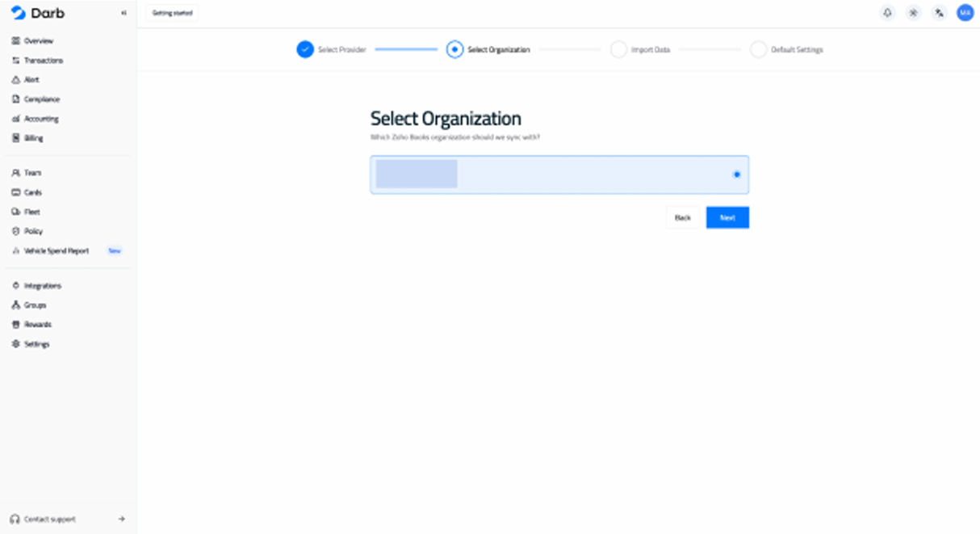This screenshot has width=980, height=534.
Task: Open the Vehicle Spend Report
Action: click(56, 251)
